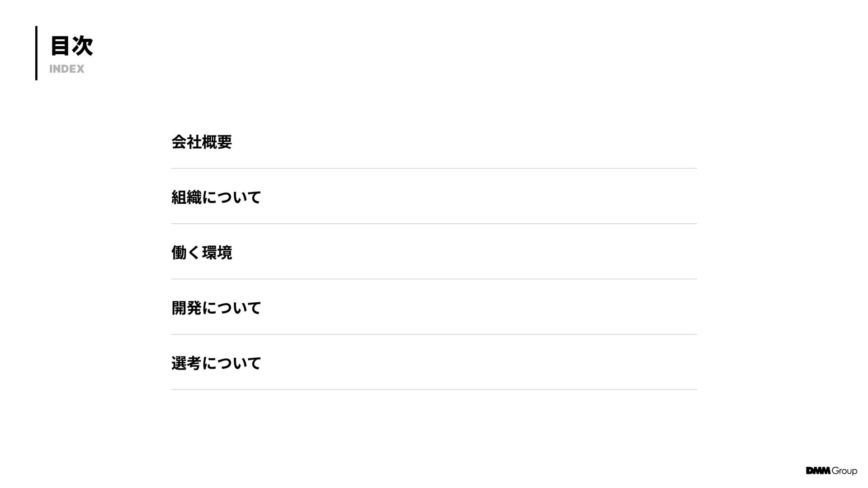Go to the 働く環境 entry
Image resolution: width=868 pixels, height=488 pixels.
pos(202,253)
